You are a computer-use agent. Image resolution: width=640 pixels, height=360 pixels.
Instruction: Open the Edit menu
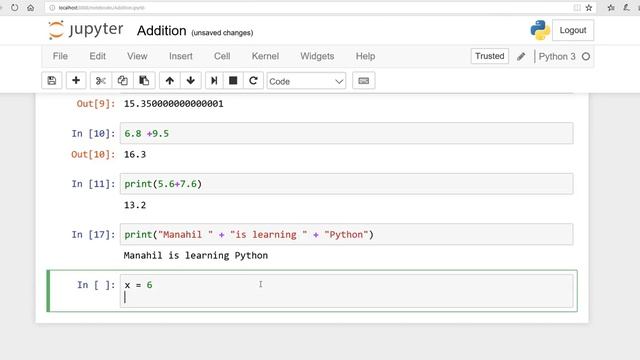(98, 56)
